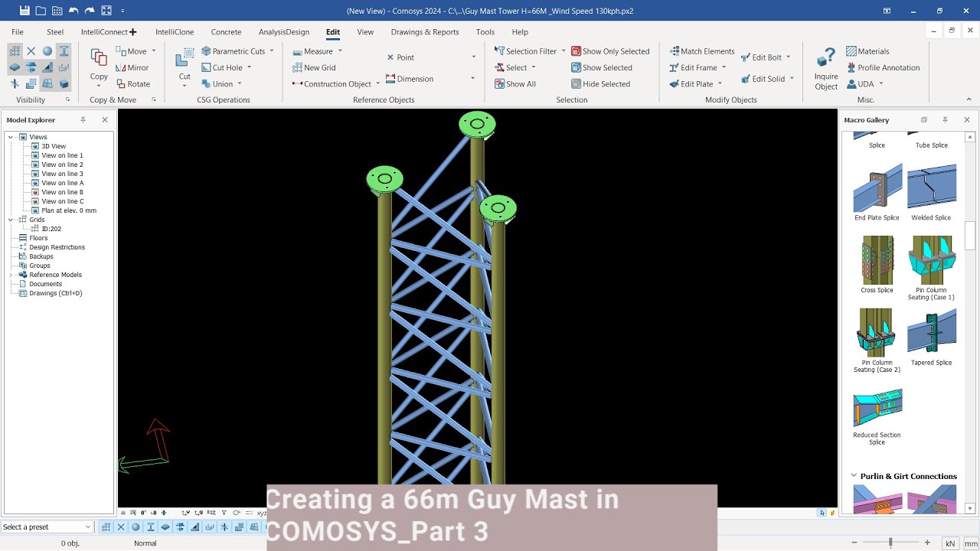Toggle I-beam profile visibility in ribbon Visibility group
Image resolution: width=980 pixels, height=551 pixels.
point(64,51)
